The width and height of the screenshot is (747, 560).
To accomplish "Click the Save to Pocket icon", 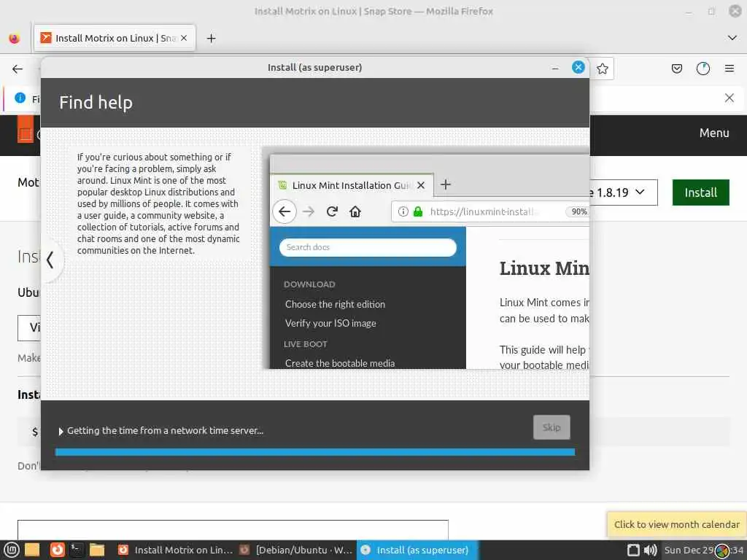I will tap(676, 69).
